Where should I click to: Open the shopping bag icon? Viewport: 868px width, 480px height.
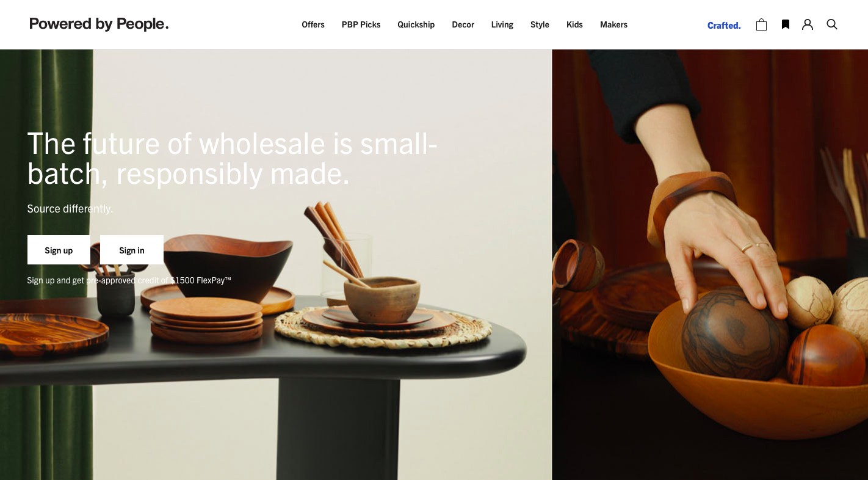point(761,24)
